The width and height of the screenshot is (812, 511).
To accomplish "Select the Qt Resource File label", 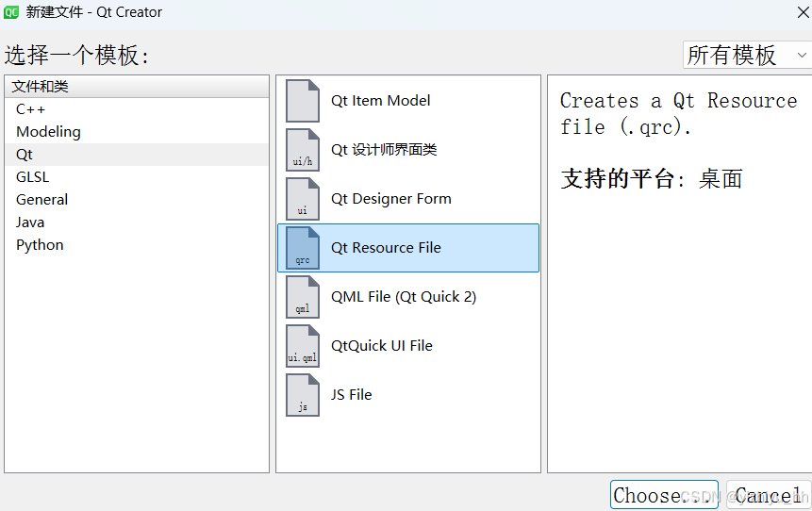I will 386,248.
